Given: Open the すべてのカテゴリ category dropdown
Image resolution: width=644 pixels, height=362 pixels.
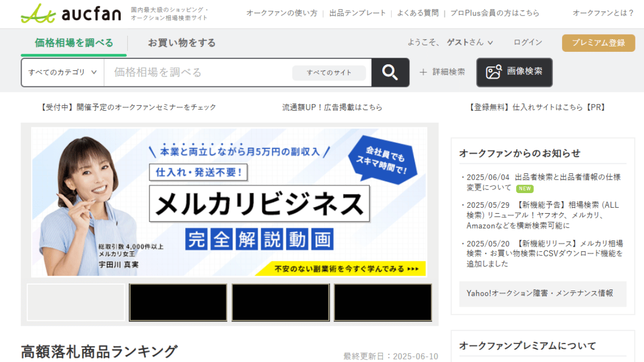Looking at the screenshot, I should click(63, 72).
